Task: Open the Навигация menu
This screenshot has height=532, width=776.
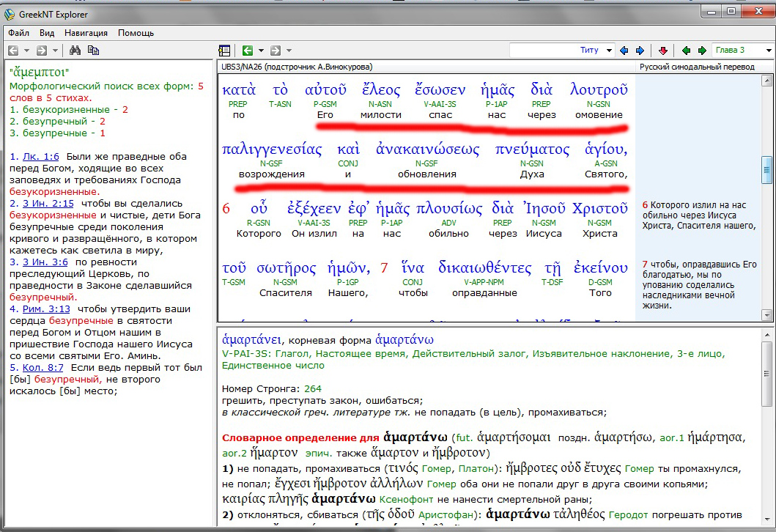Action: 86,33
